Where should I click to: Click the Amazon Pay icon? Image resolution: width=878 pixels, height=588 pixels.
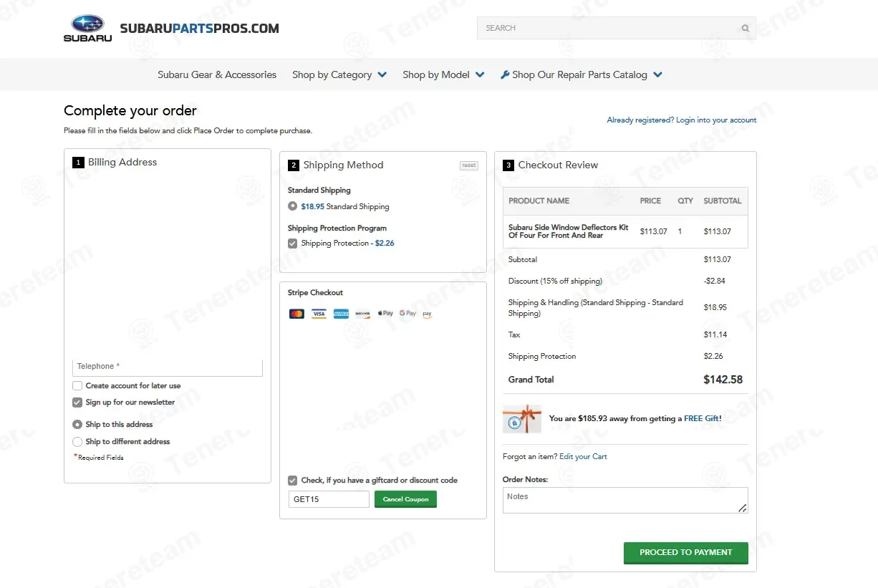click(x=428, y=314)
